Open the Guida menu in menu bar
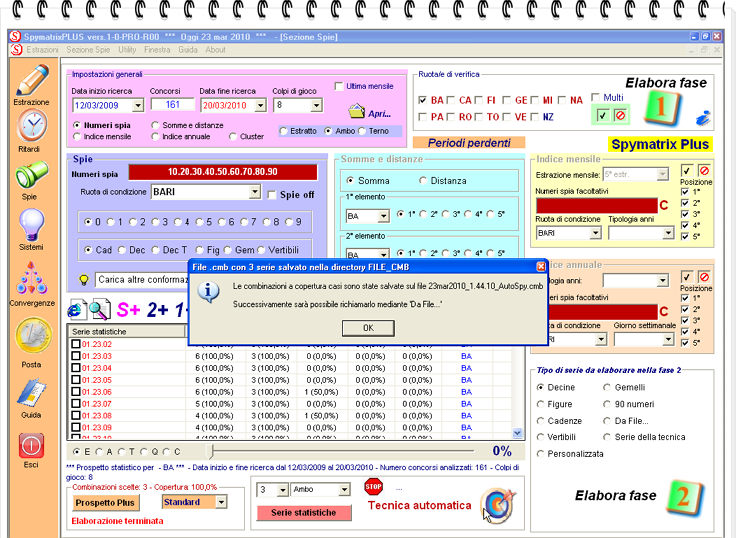 pyautogui.click(x=188, y=50)
